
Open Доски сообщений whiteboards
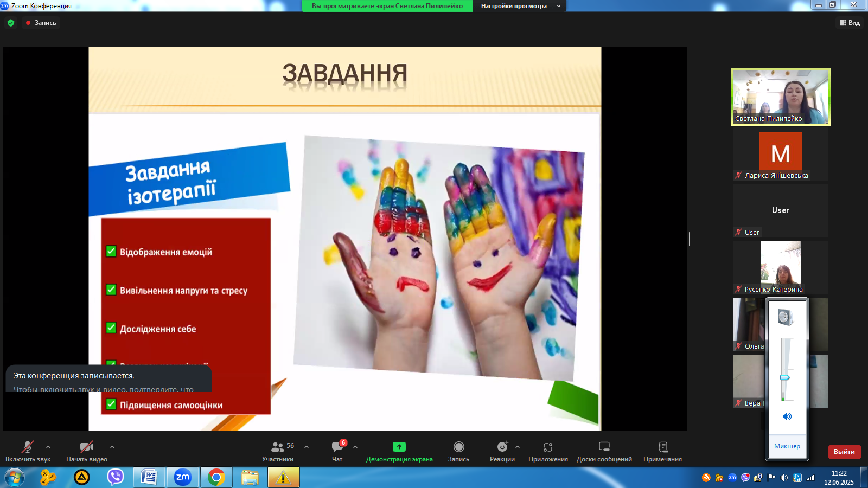pyautogui.click(x=604, y=451)
